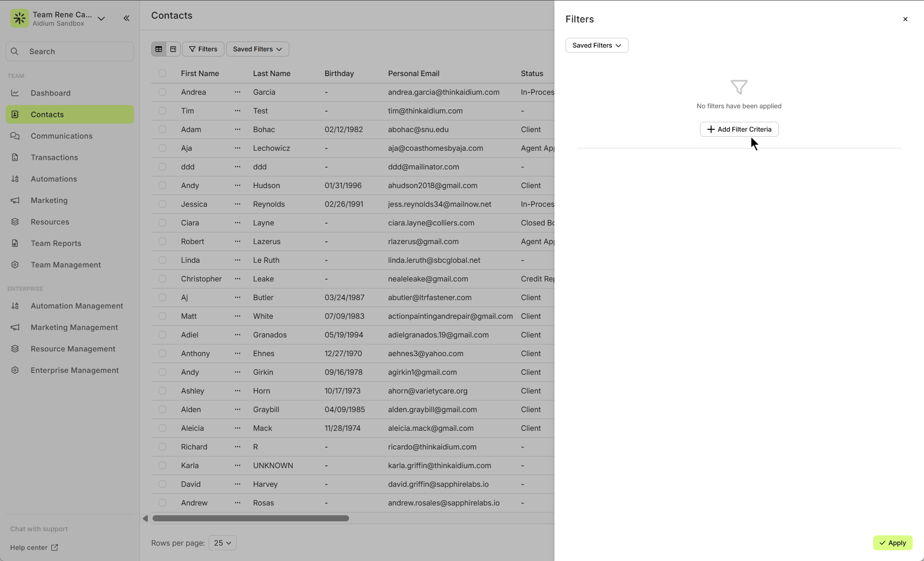Click the search magnifier icon
Screen dimensions: 924x561
(x=14, y=51)
